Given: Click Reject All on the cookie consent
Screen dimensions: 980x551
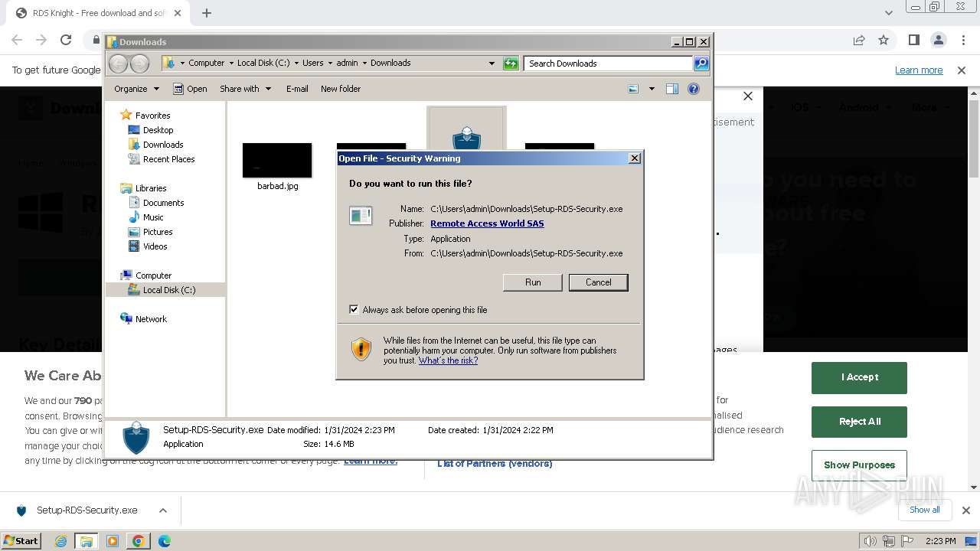Looking at the screenshot, I should (x=859, y=422).
